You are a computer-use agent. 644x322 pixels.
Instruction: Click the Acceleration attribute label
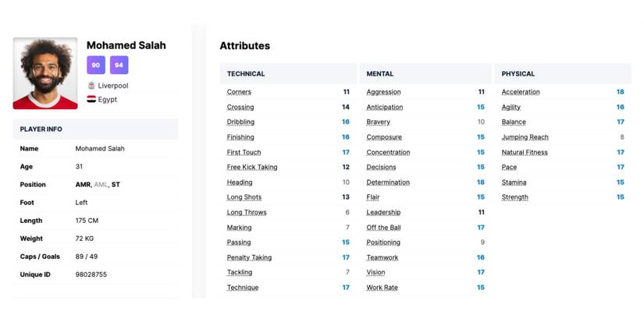[521, 92]
